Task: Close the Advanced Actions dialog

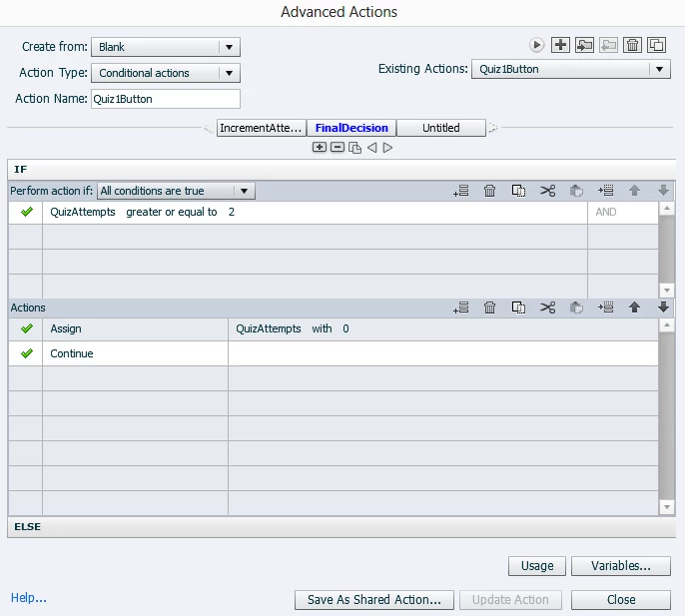Action: click(621, 600)
